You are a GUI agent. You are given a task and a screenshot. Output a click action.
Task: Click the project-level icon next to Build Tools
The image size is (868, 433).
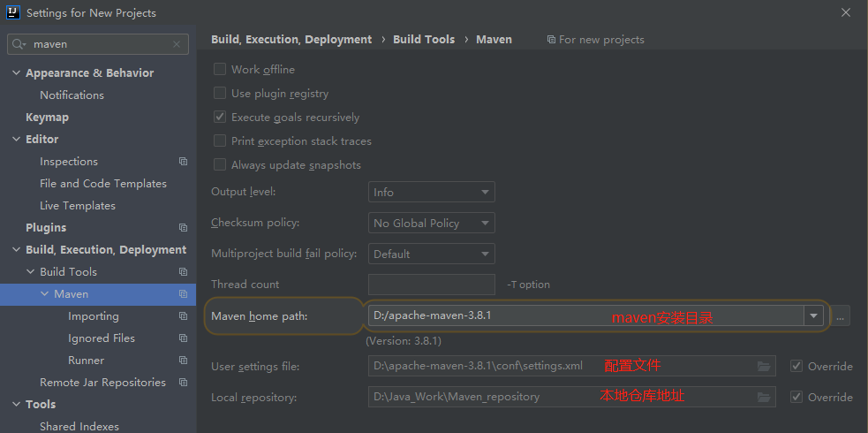tap(184, 272)
